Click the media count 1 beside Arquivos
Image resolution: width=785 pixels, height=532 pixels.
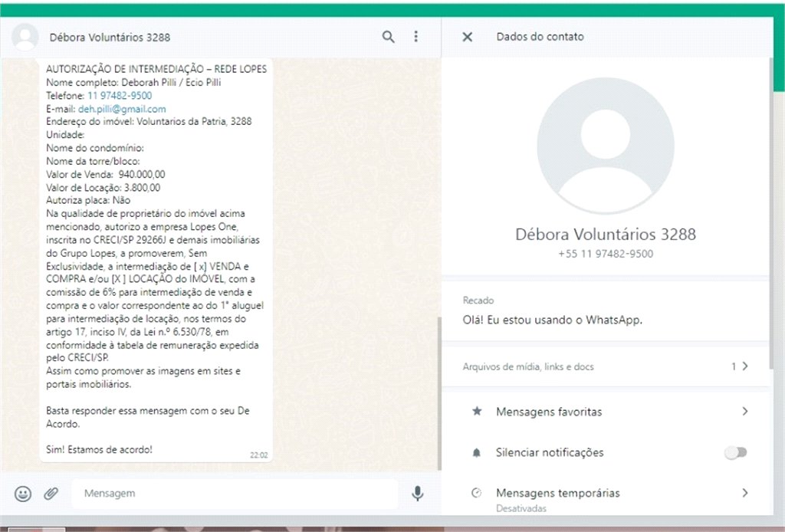pos(734,366)
